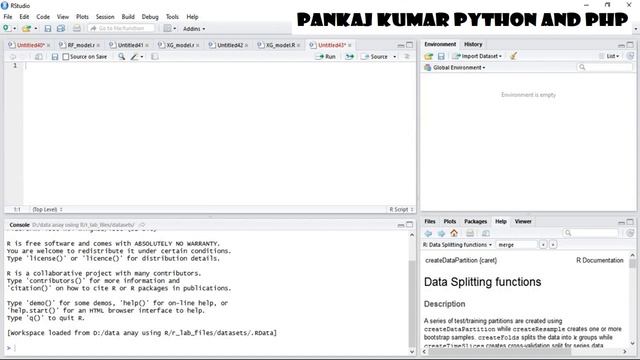
Task: Click the Source button
Action: 375,57
